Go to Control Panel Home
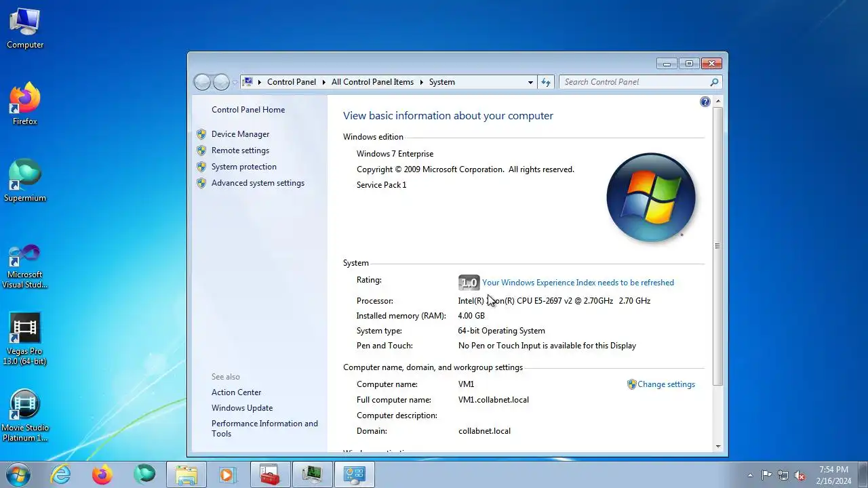The height and width of the screenshot is (488, 868). point(248,110)
